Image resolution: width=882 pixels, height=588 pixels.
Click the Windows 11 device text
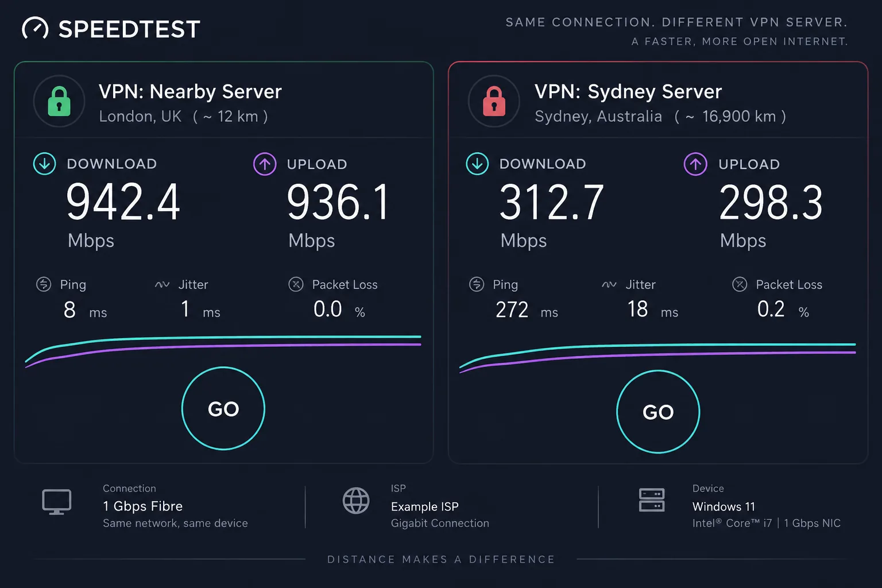[x=724, y=507]
